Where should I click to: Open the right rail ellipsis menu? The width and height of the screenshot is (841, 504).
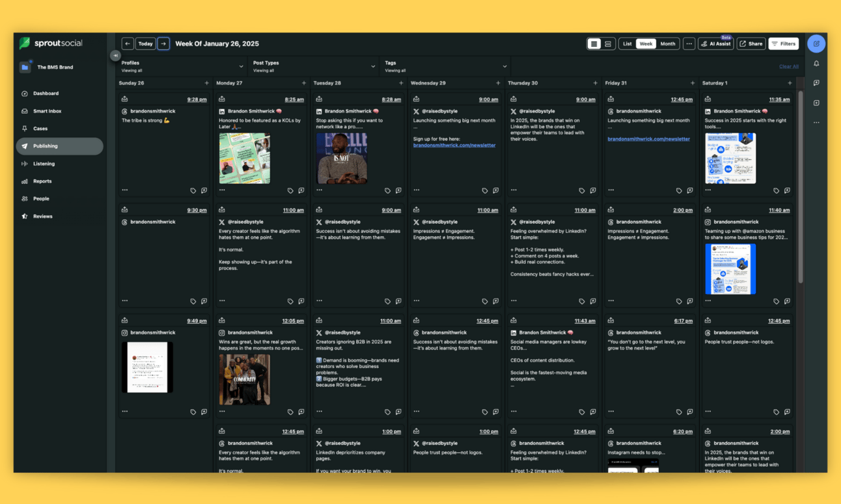tap(816, 122)
